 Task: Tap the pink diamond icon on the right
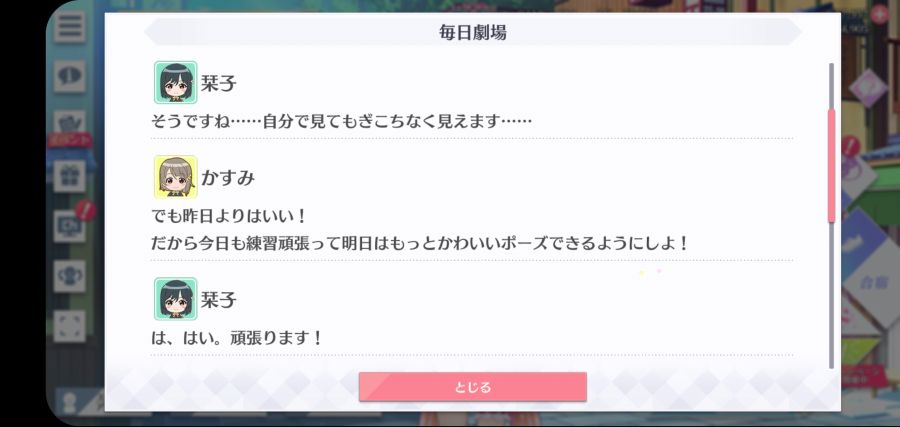point(868,88)
